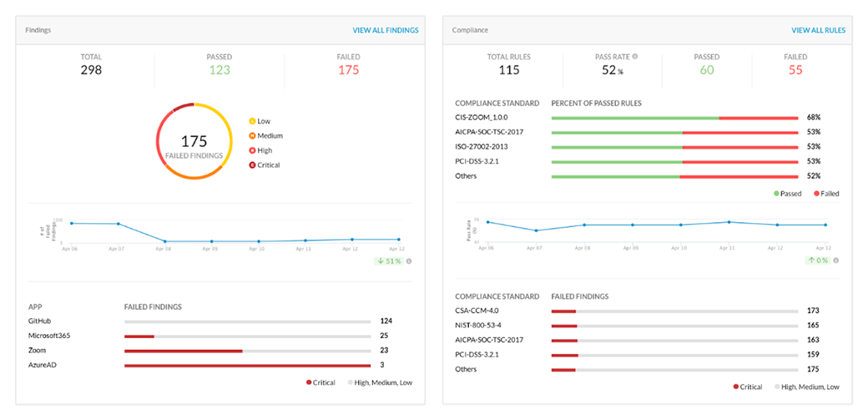Image resolution: width=868 pixels, height=420 pixels.
Task: Click the Medium severity legend icon
Action: [252, 135]
